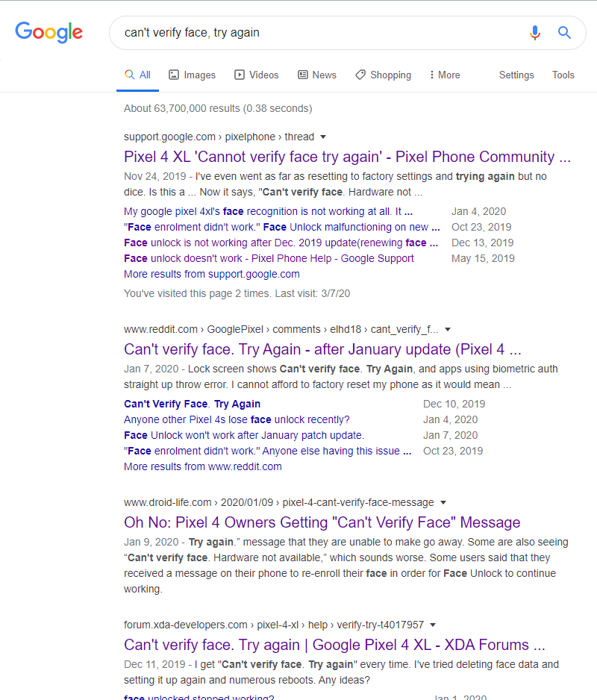Screen dimensions: 597x700
Task: Open 'Oh No: Pixel 4 Owners' article
Action: click(x=322, y=522)
